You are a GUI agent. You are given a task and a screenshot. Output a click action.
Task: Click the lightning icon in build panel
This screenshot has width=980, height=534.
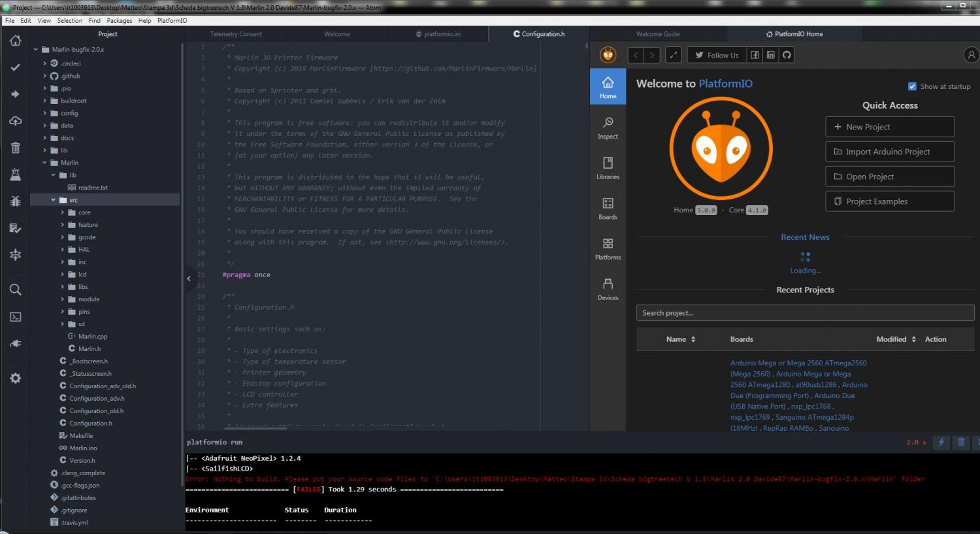coord(941,442)
